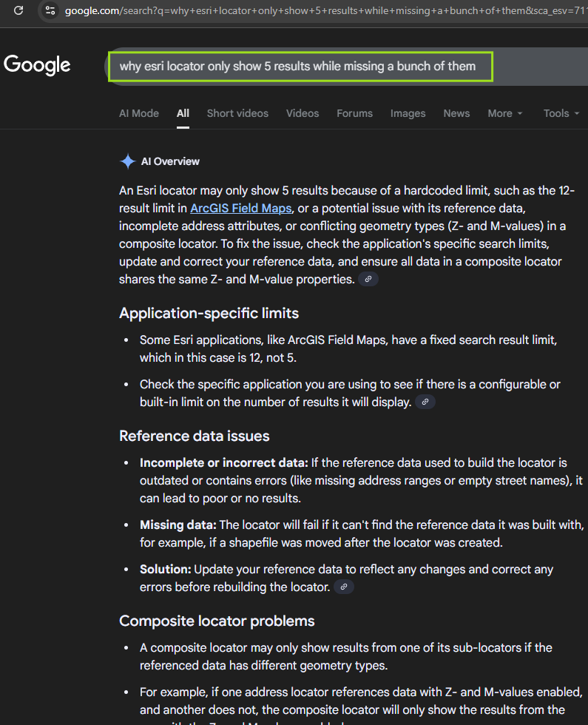
Task: Open source link chip after first summary paragraph
Action: (368, 279)
